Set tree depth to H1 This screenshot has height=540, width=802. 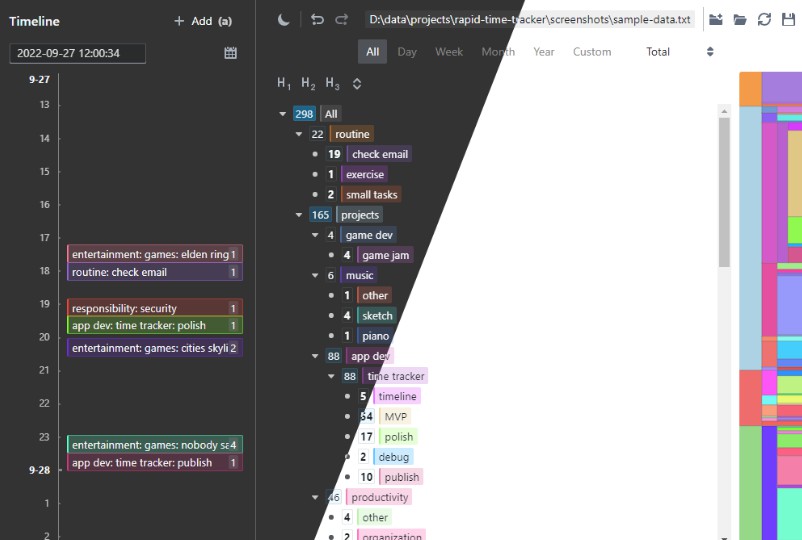(x=284, y=84)
